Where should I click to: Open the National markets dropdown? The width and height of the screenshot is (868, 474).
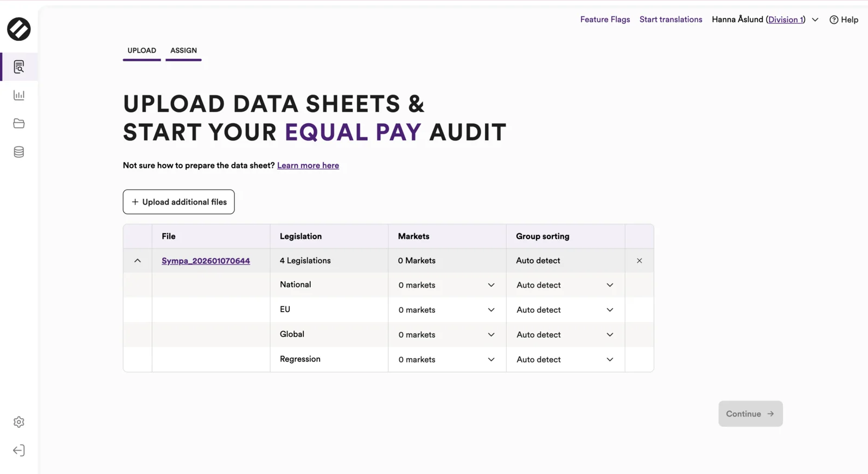tap(447, 285)
